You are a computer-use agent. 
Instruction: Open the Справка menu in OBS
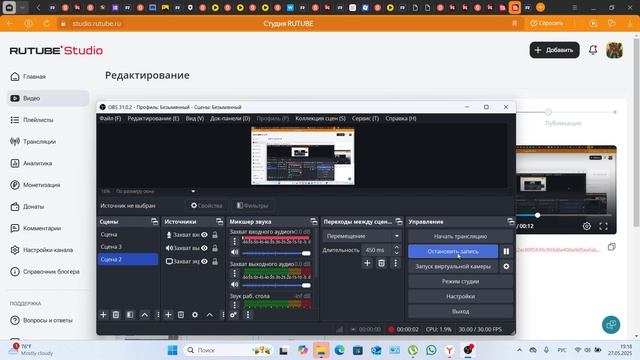(401, 118)
